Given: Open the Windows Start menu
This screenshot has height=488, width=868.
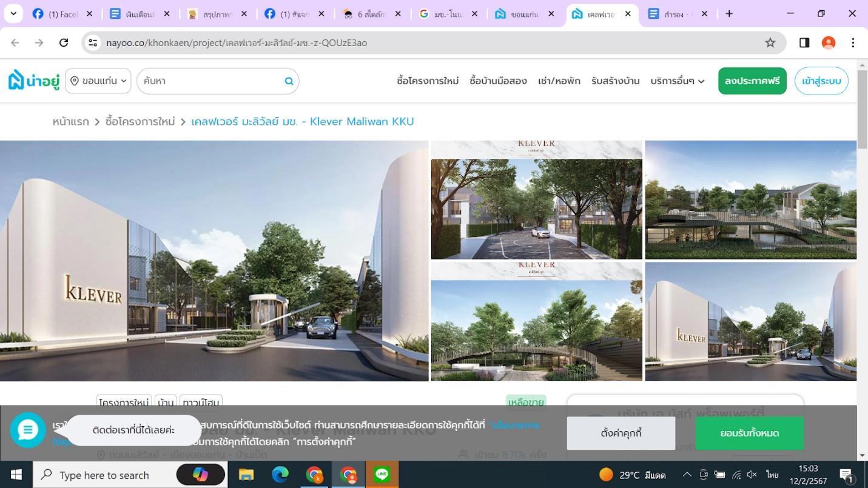Looking at the screenshot, I should coord(16,475).
